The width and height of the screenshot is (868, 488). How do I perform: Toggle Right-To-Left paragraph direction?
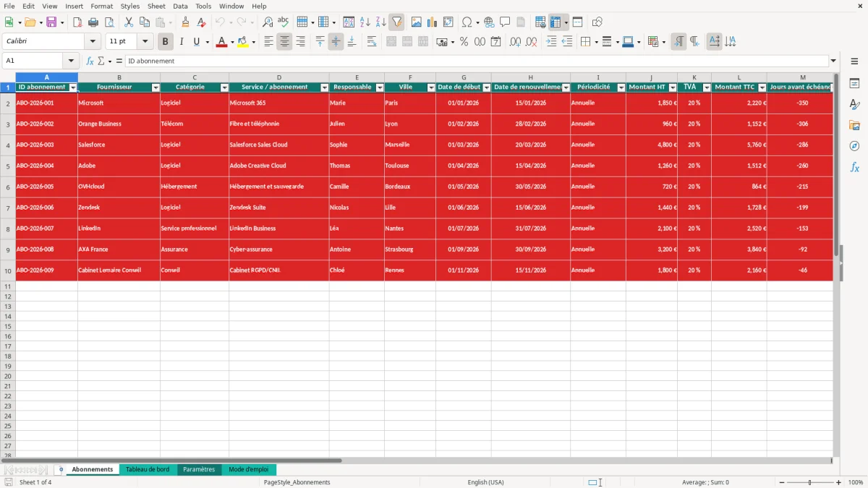(694, 42)
